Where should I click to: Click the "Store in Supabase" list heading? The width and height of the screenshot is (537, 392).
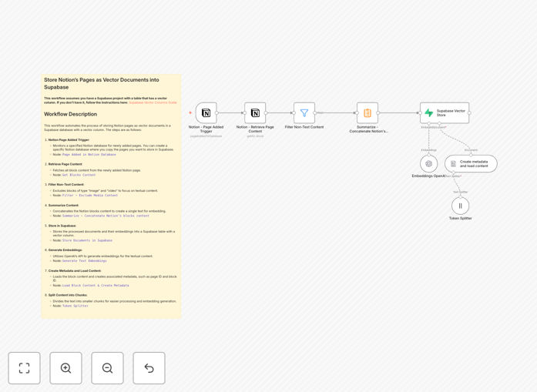pos(62,226)
